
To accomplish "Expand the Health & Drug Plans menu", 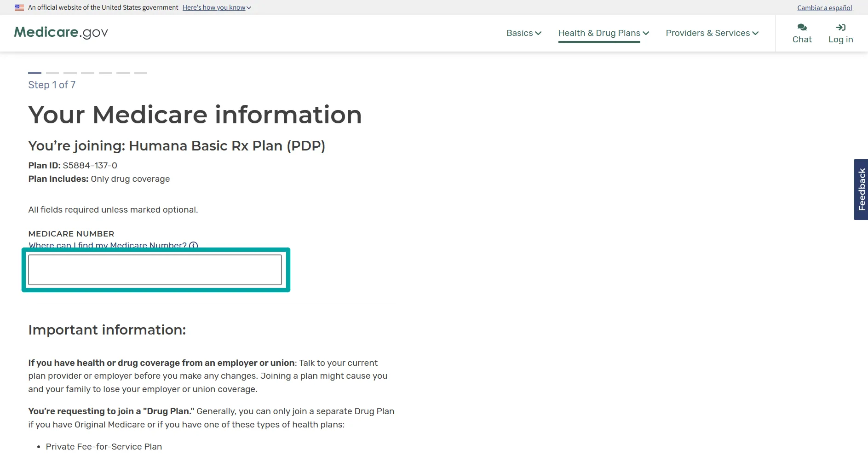I will (x=604, y=33).
